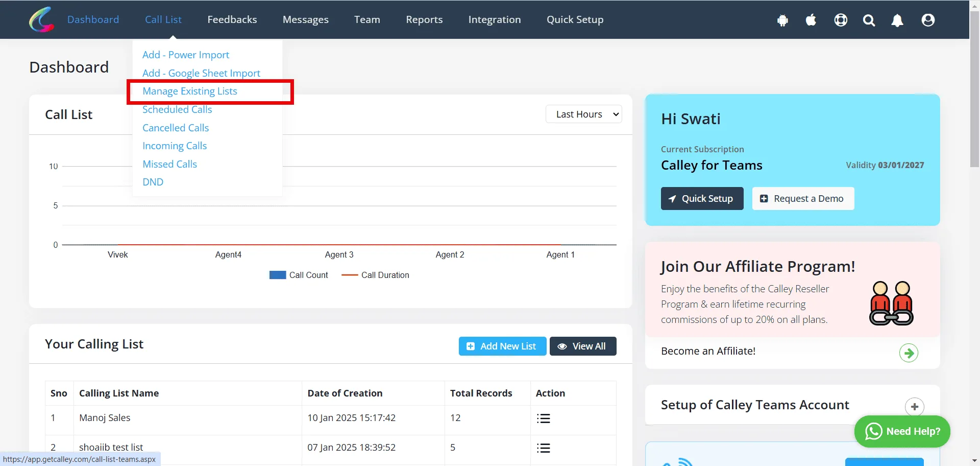Click the Validity 03/01/2027 text
This screenshot has width=980, height=466.
tap(885, 165)
